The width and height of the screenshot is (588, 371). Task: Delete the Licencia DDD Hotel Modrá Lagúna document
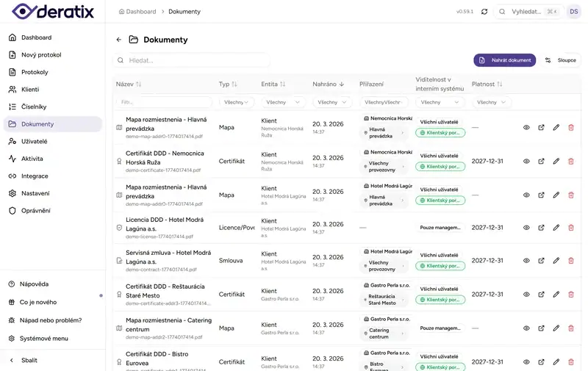[571, 228]
